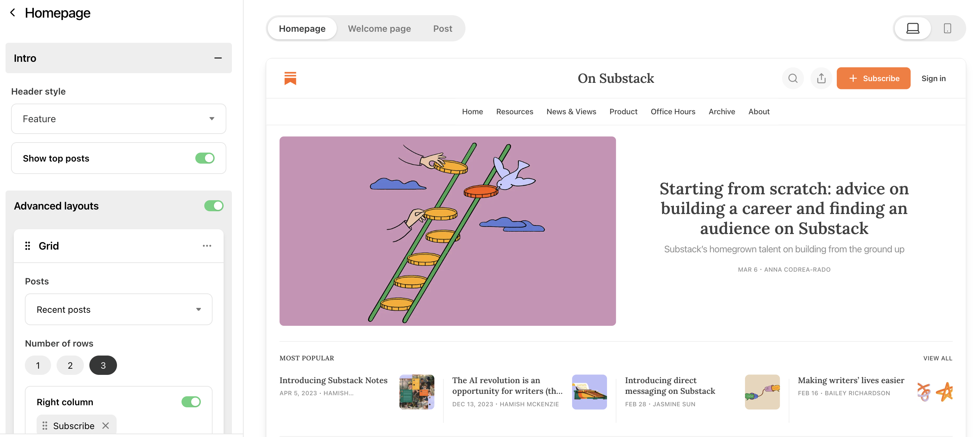The height and width of the screenshot is (437, 980).
Task: Click the Sign in link
Action: click(933, 78)
